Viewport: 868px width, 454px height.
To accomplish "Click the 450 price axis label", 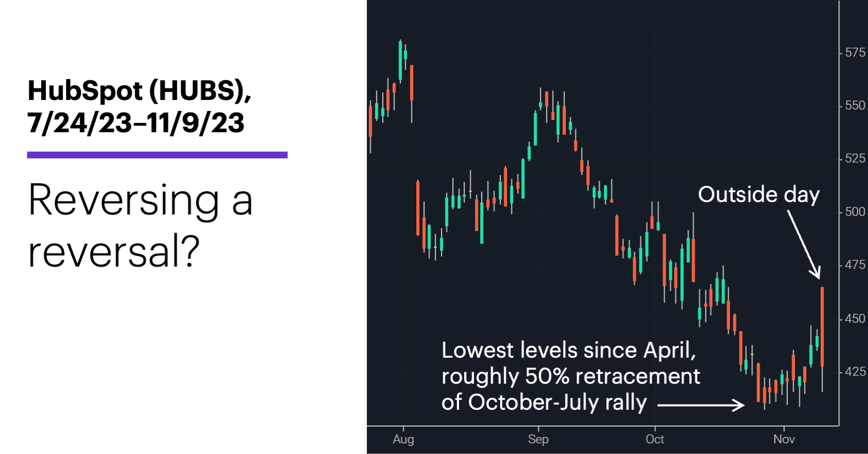I will (855, 319).
